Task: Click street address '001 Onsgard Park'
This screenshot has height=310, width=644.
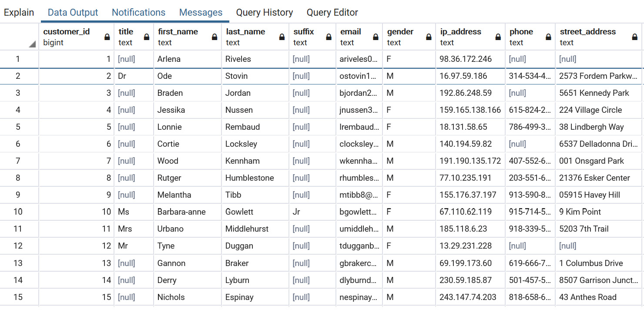Action: click(600, 161)
